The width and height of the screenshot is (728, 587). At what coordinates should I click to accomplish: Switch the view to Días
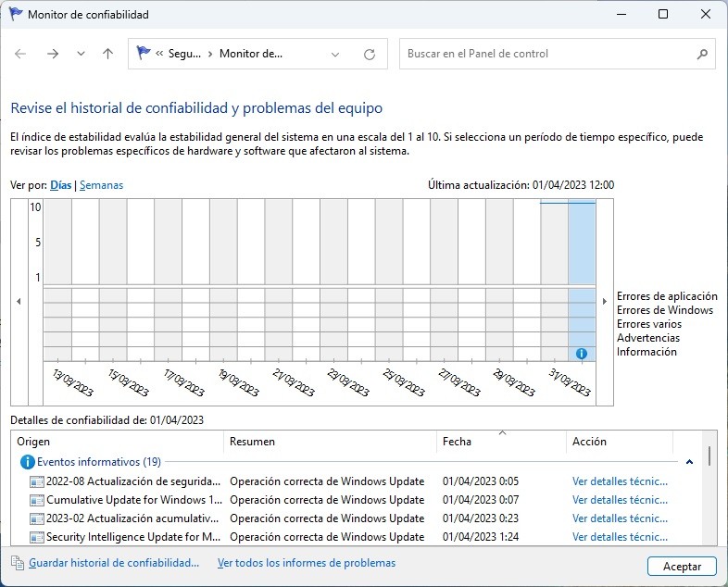(60, 185)
